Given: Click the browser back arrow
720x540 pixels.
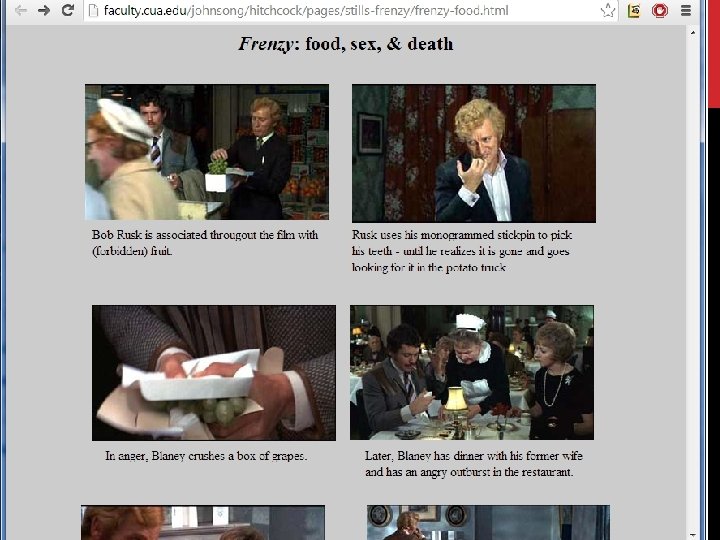Looking at the screenshot, I should point(20,10).
